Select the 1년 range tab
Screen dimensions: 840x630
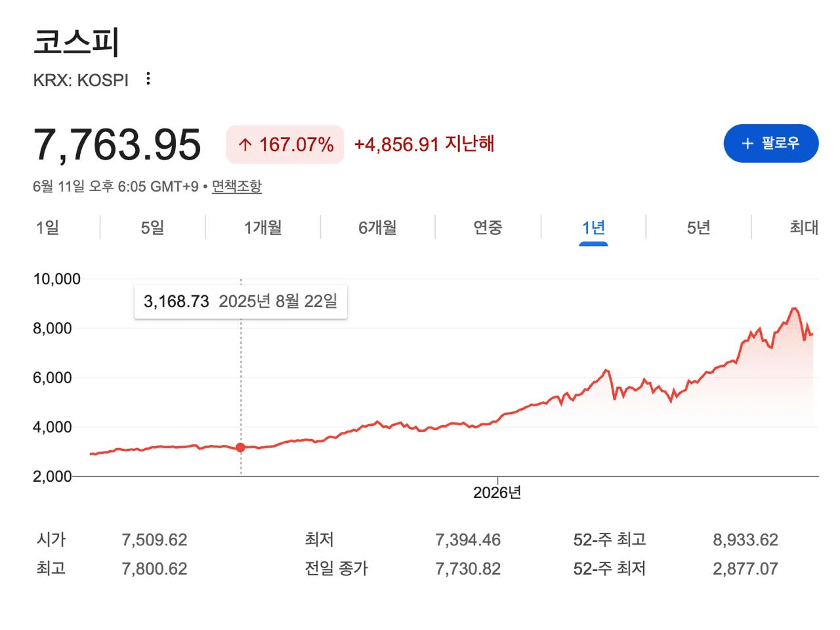pos(593,228)
